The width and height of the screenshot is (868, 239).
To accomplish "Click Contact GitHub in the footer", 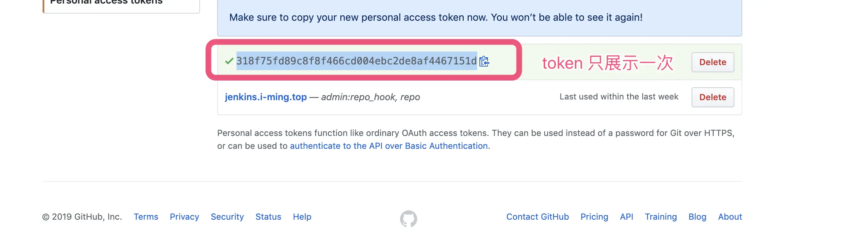I will [x=537, y=217].
